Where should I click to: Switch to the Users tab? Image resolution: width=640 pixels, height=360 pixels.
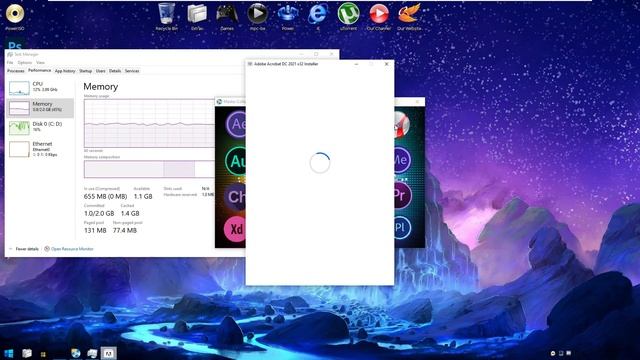coord(100,71)
